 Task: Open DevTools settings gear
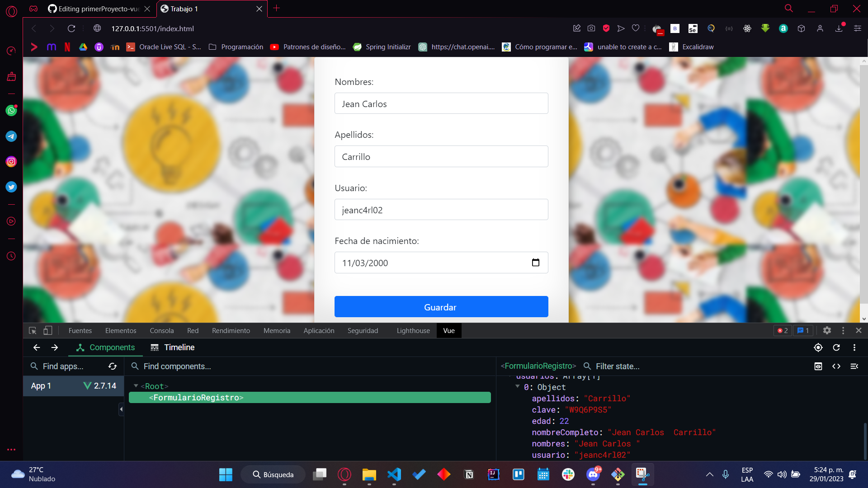coord(827,330)
